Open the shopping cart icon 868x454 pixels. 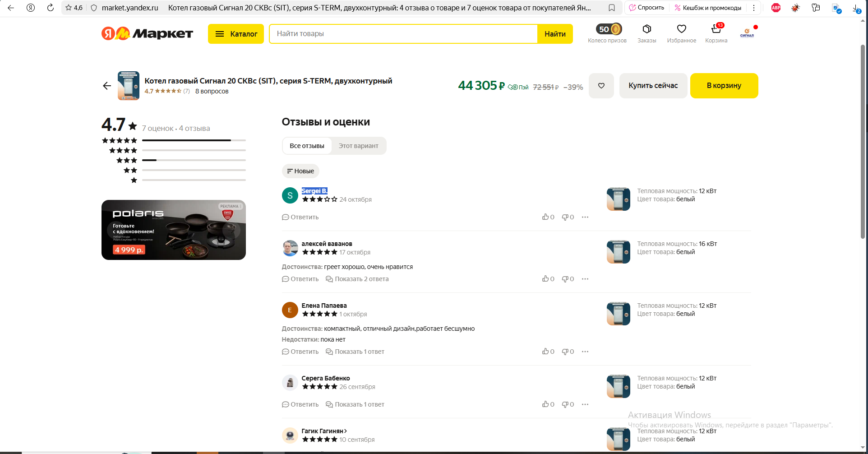point(716,29)
